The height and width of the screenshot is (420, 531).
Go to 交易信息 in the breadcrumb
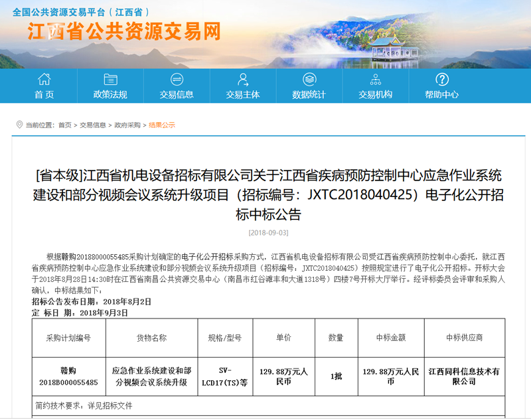tap(93, 125)
